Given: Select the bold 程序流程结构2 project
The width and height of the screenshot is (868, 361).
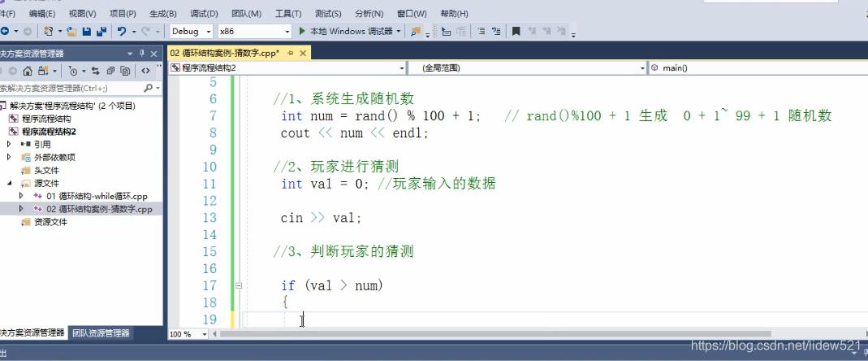Looking at the screenshot, I should (49, 132).
